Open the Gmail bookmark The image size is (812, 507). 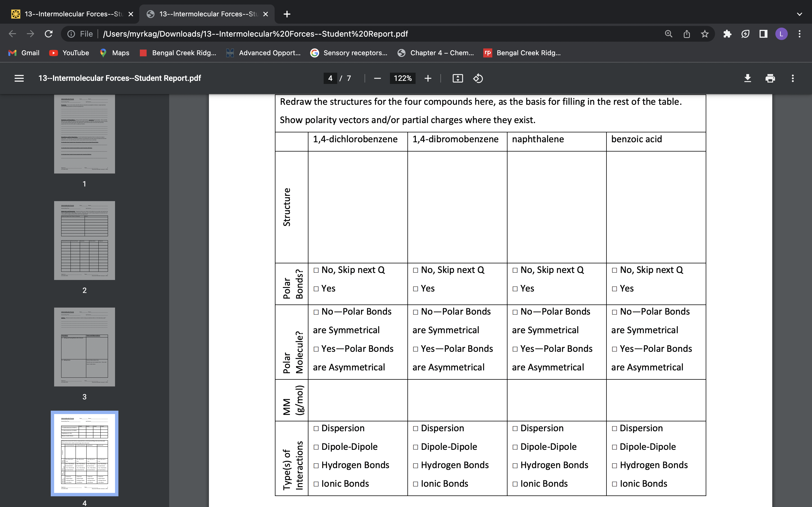click(24, 53)
